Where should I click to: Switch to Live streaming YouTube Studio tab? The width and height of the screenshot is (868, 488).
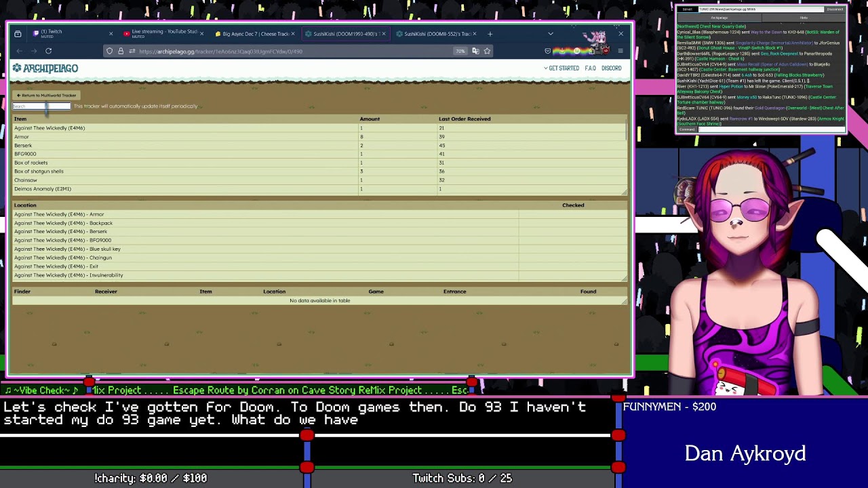(x=163, y=34)
